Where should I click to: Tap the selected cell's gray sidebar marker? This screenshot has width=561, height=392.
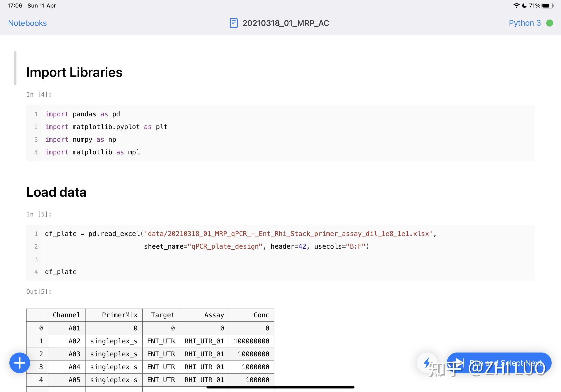[15, 68]
